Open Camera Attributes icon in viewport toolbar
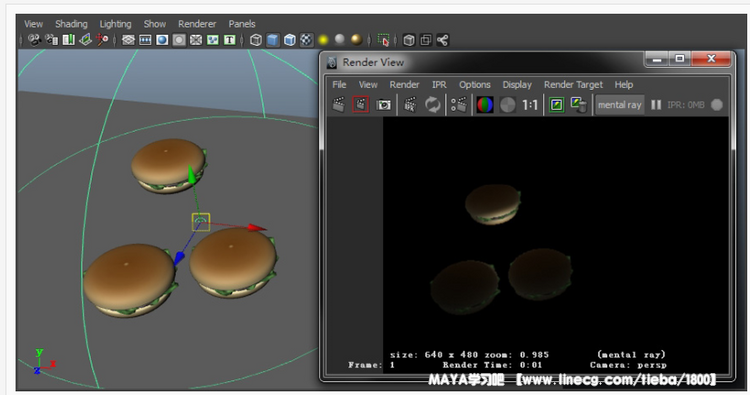Image resolution: width=750 pixels, height=395 pixels. coord(52,40)
